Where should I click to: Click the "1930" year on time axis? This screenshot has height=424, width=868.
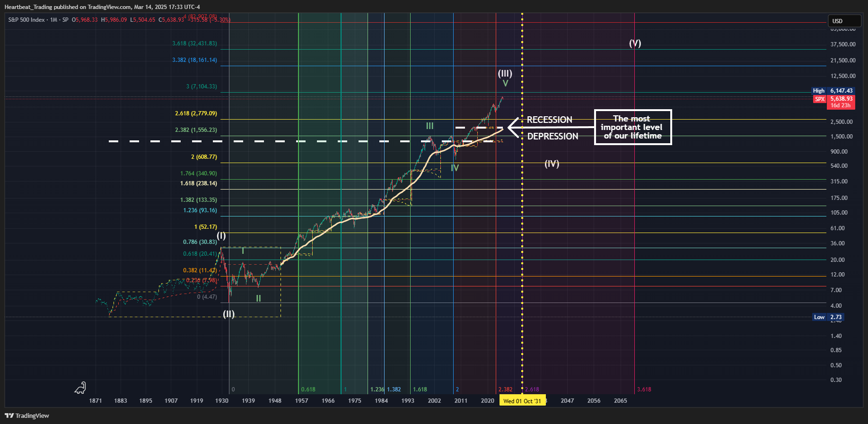222,401
